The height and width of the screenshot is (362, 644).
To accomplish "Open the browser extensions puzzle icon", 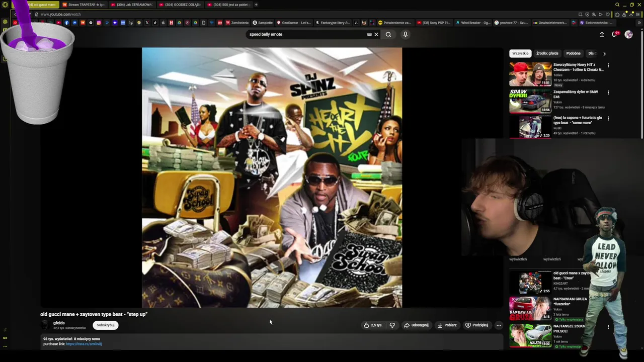I will (x=617, y=15).
